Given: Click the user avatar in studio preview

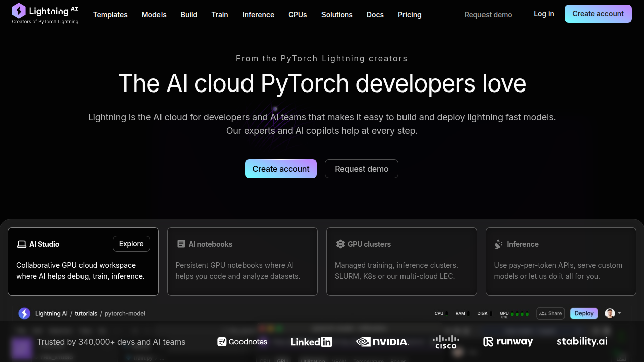Looking at the screenshot, I should [x=610, y=313].
